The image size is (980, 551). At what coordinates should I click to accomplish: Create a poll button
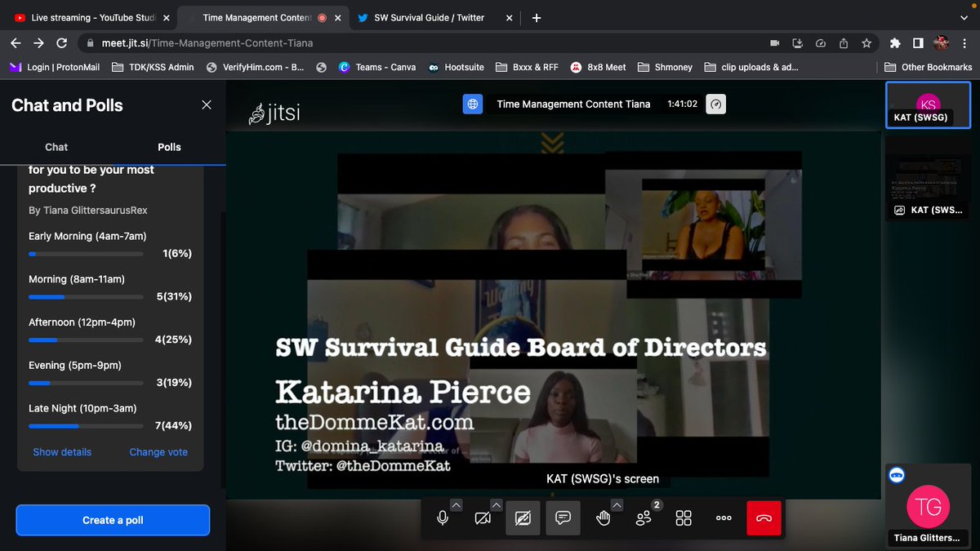coord(113,520)
